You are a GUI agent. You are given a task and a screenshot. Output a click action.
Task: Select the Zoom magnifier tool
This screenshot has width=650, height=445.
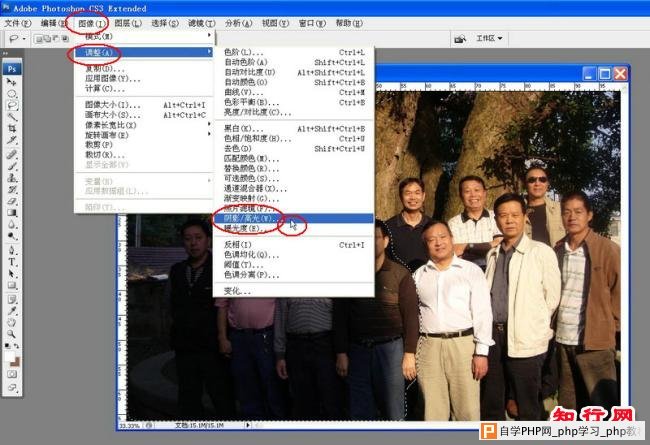(12, 323)
